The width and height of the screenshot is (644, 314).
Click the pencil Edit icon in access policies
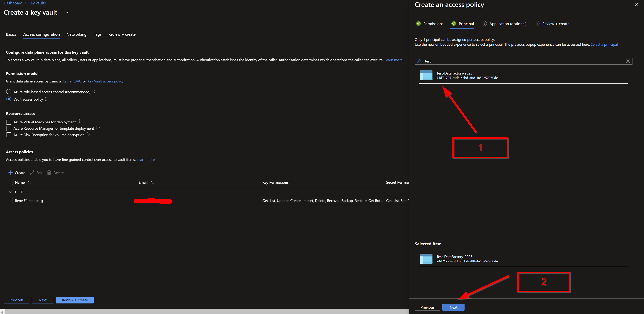click(x=32, y=173)
